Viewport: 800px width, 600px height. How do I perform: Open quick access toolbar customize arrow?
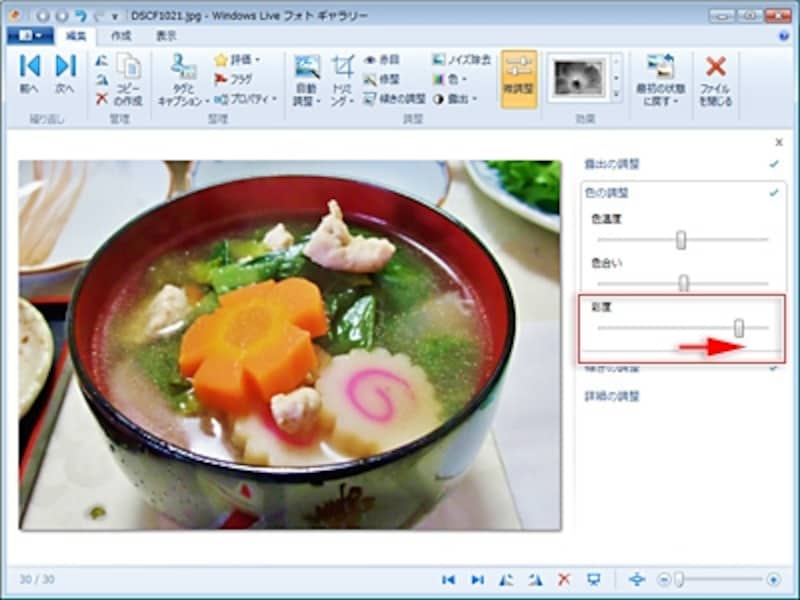click(115, 16)
